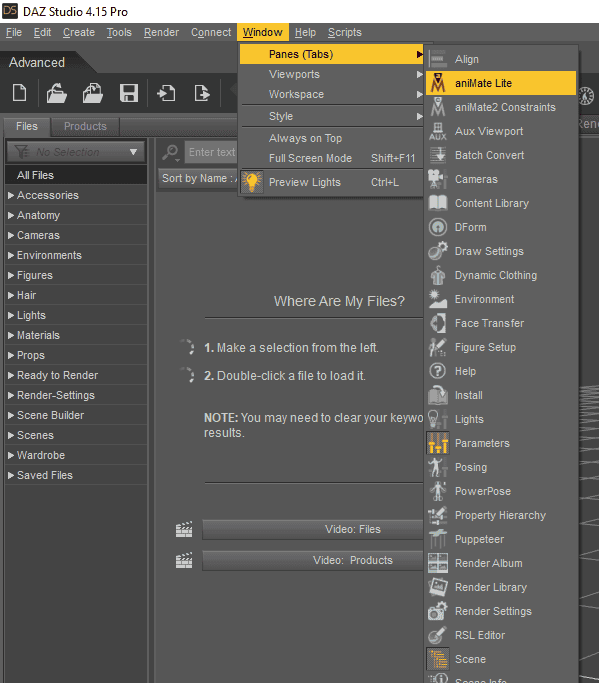Select the Scene Builder category
Viewport: 599px width, 683px height.
coord(76,415)
